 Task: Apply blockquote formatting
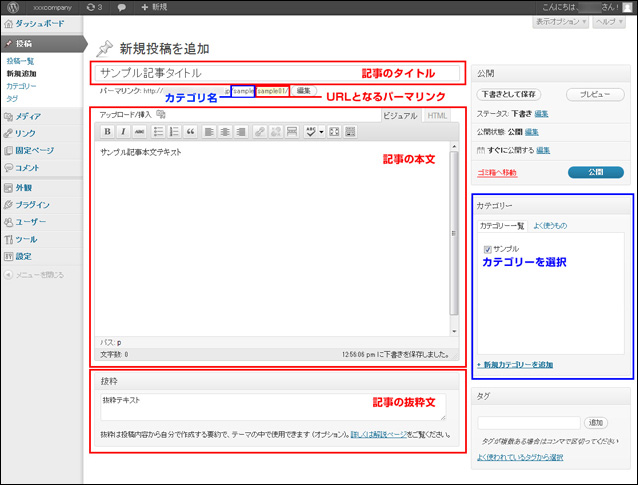[x=190, y=131]
